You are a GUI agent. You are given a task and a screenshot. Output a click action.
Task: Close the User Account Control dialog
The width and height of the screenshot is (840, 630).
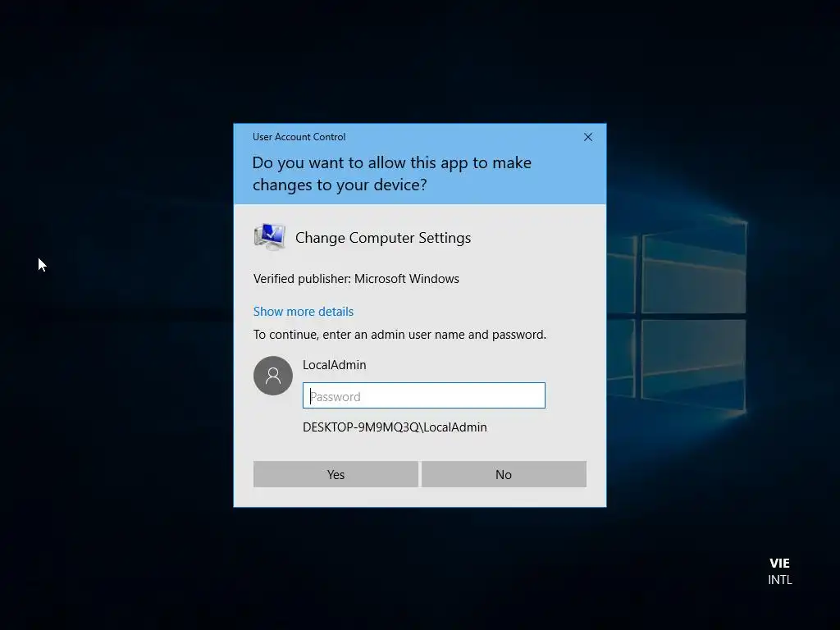587,137
